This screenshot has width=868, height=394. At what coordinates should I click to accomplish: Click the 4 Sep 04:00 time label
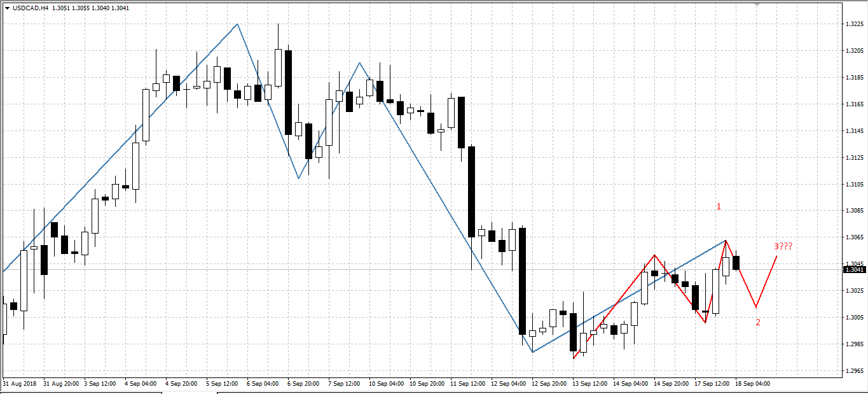[141, 384]
